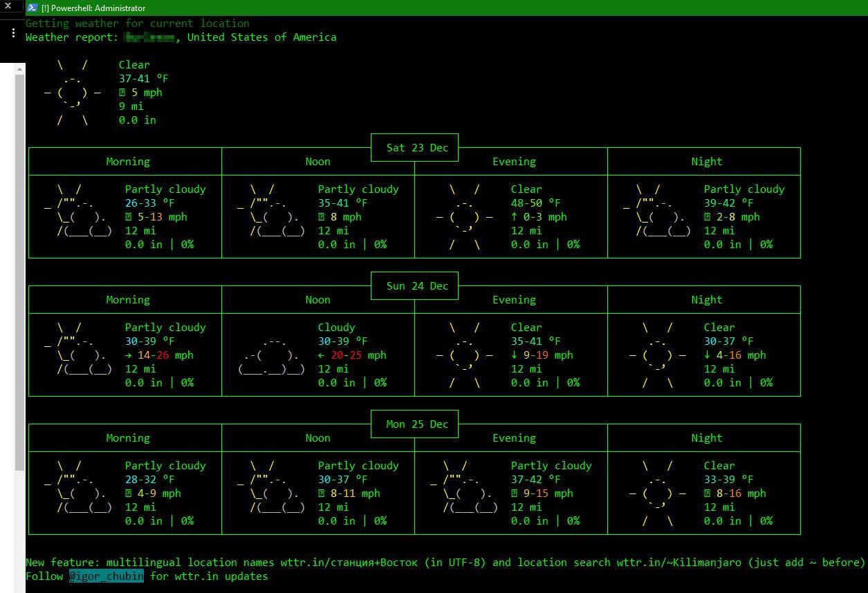Click the '8-11 mph' Monday noon wind
The height and width of the screenshot is (593, 868).
pyautogui.click(x=355, y=493)
